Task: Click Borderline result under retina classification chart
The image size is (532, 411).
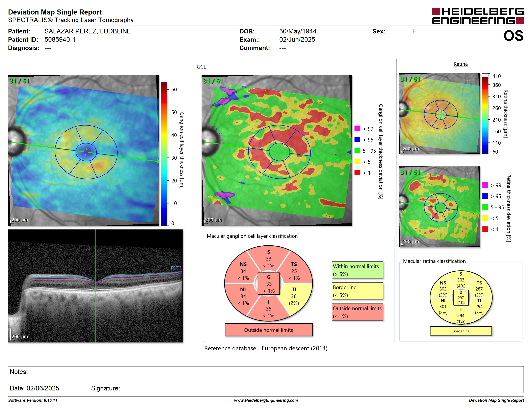Action: [x=461, y=331]
